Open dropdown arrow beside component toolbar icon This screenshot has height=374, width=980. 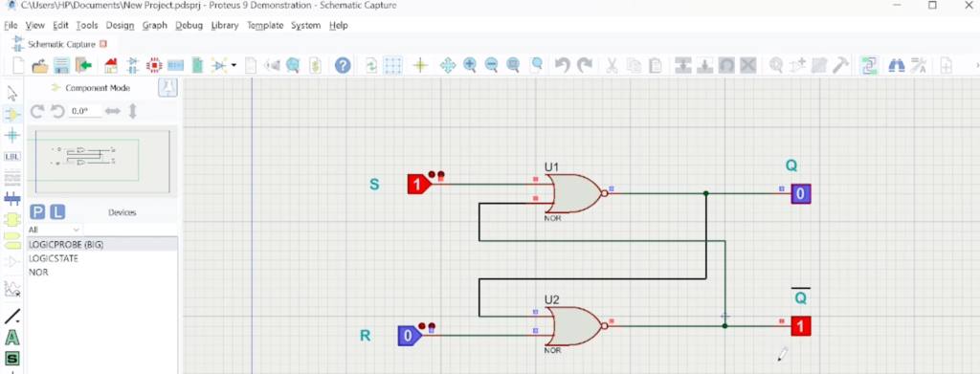coord(234,65)
